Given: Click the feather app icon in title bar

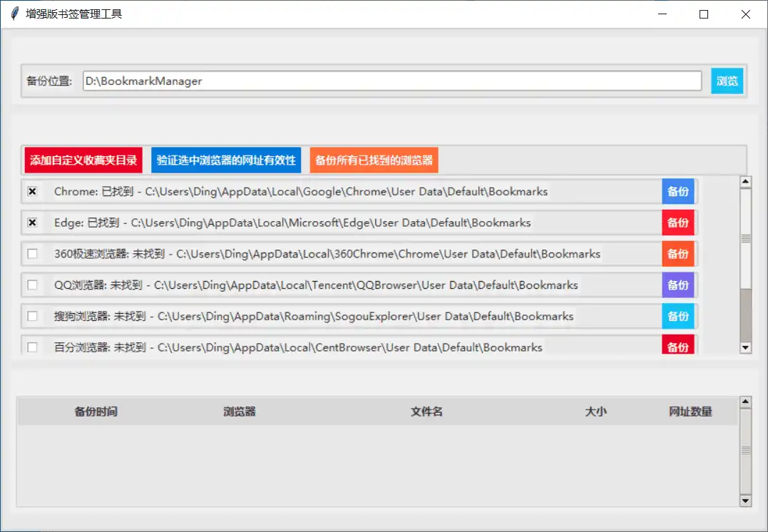Looking at the screenshot, I should click(15, 14).
